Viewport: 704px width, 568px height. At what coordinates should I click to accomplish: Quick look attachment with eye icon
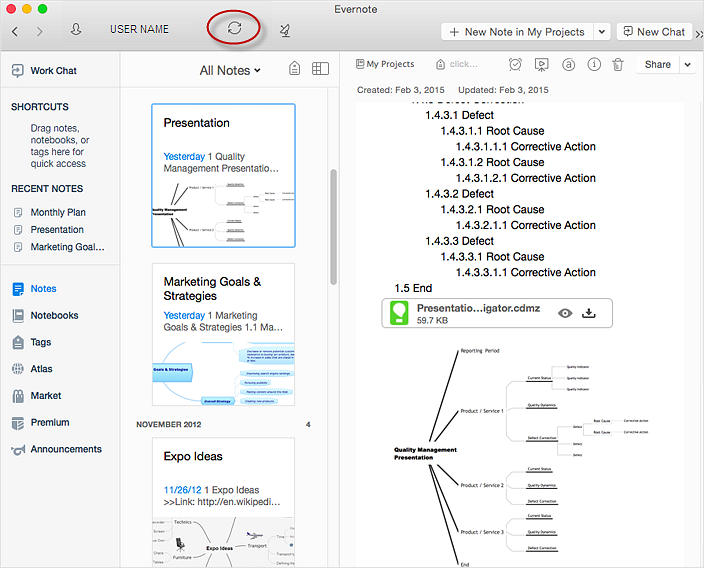pyautogui.click(x=565, y=313)
